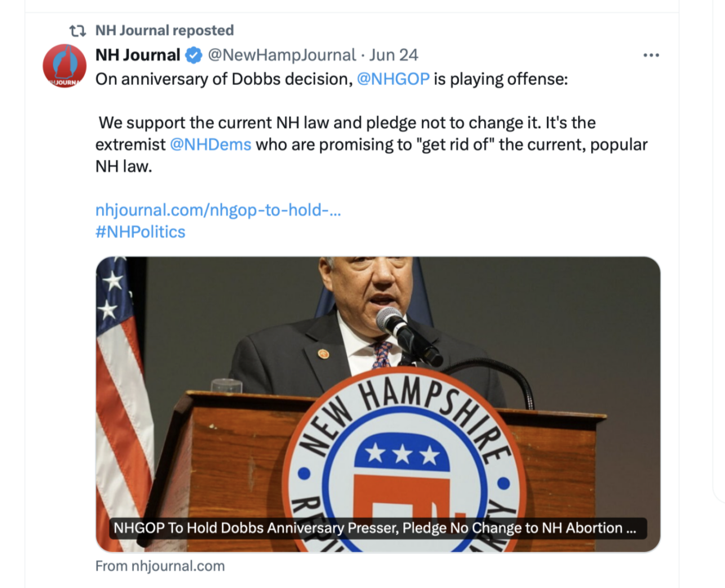This screenshot has height=588, width=725.
Task: Open the @NHDems mention
Action: [211, 145]
